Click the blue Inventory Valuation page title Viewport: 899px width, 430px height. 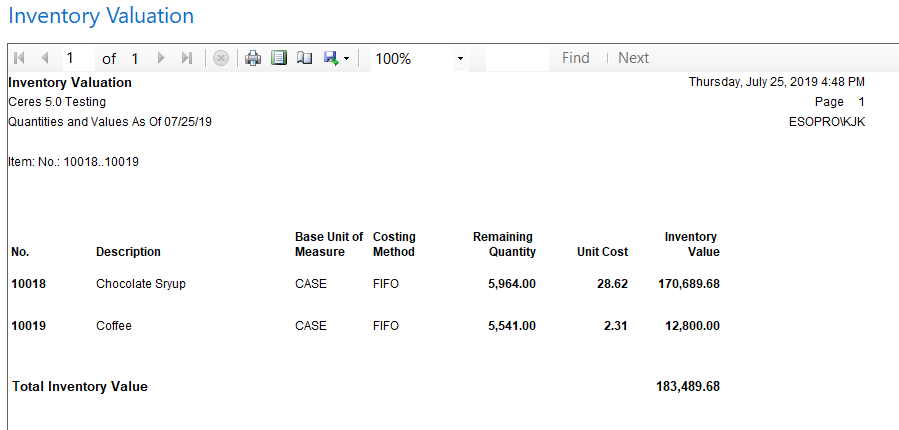tap(101, 16)
